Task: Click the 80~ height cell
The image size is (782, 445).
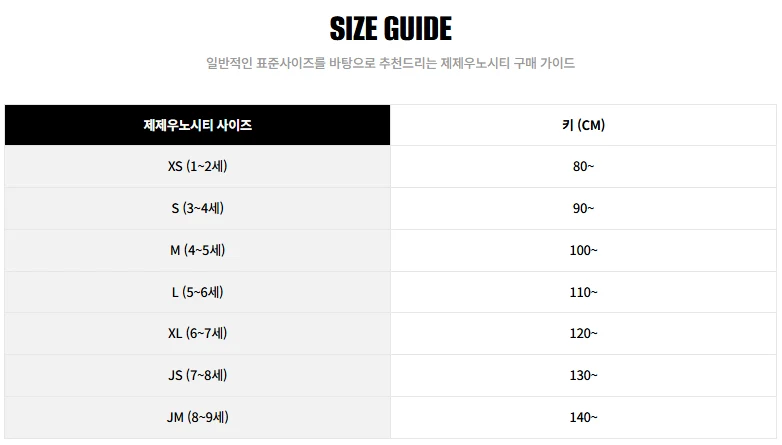Action: point(583,166)
